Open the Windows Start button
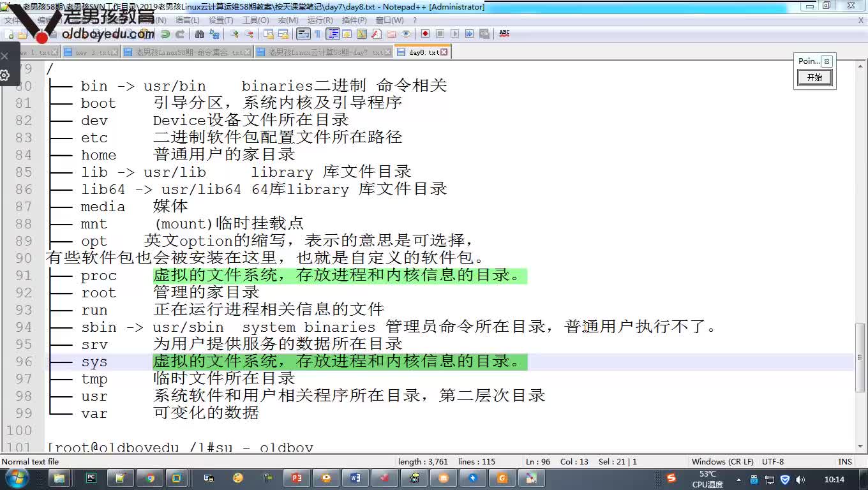Viewport: 868px width, 490px height. pos(16,478)
